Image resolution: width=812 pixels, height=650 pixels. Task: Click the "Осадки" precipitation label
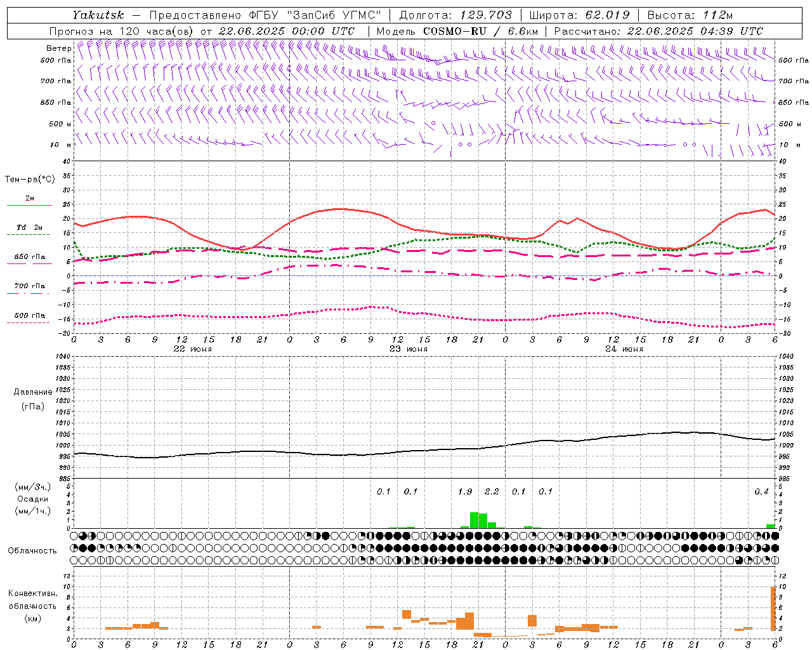(x=32, y=499)
